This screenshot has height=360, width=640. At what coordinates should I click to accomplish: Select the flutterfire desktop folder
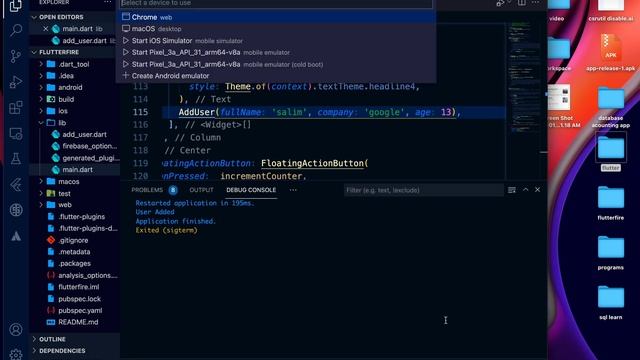[611, 203]
